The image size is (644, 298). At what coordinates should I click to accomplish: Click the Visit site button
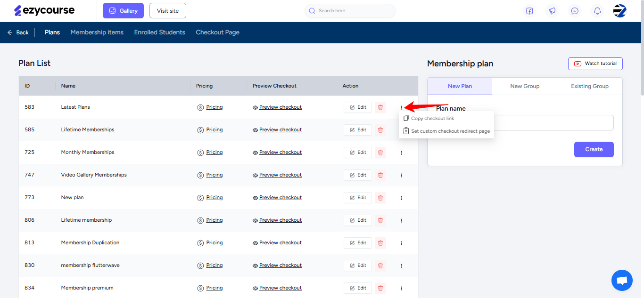[x=168, y=11]
